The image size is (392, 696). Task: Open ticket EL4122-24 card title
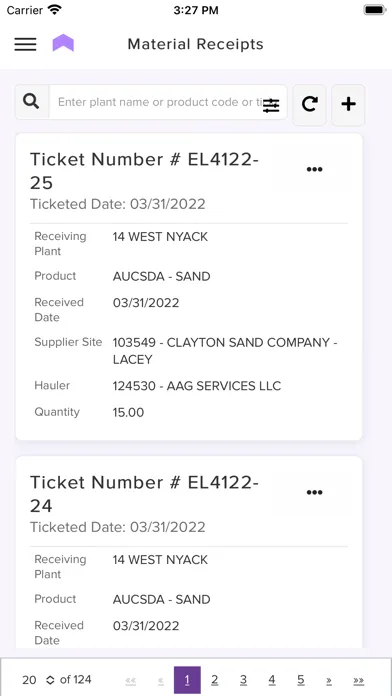click(144, 494)
